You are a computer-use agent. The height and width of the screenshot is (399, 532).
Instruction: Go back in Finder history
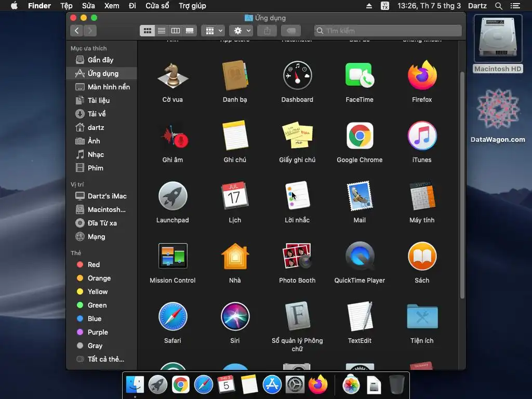tap(77, 31)
